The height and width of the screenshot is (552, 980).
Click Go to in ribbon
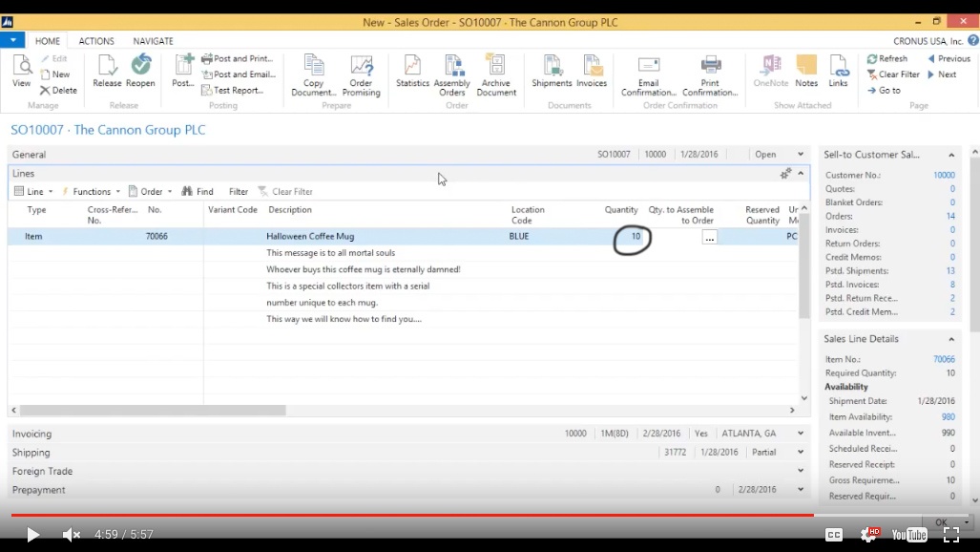(884, 90)
